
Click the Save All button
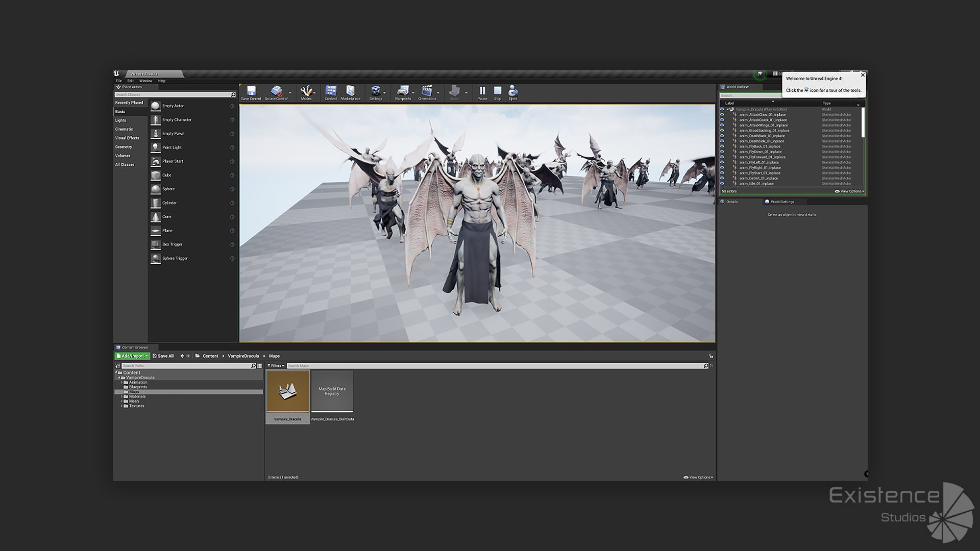(163, 356)
